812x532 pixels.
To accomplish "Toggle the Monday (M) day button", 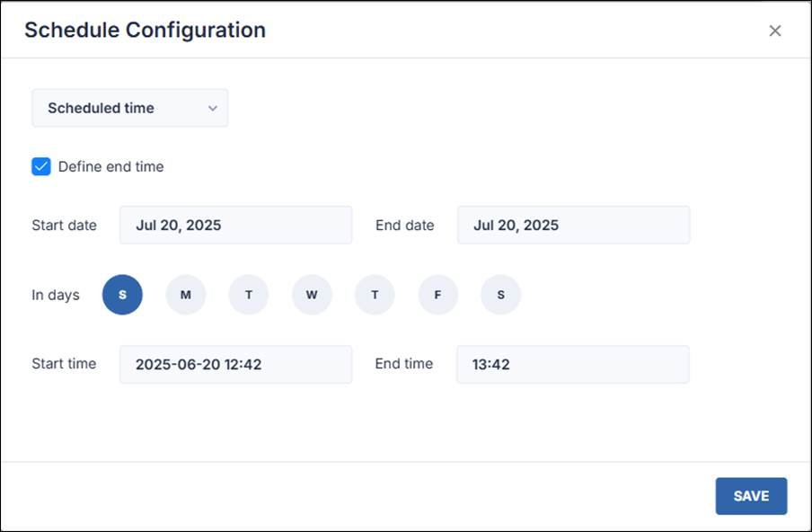I will tap(186, 295).
